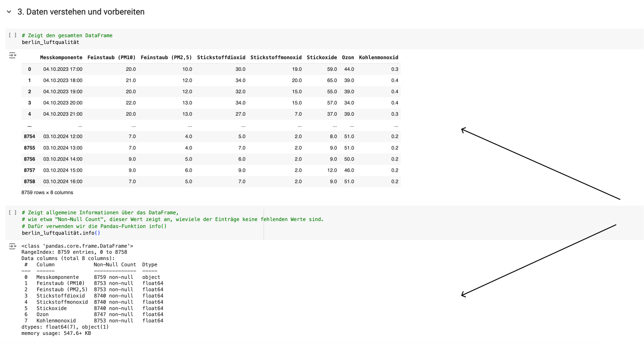This screenshot has width=644, height=343.
Task: Place cursor on the berlin_luftqualität.info() line
Action: (61, 233)
